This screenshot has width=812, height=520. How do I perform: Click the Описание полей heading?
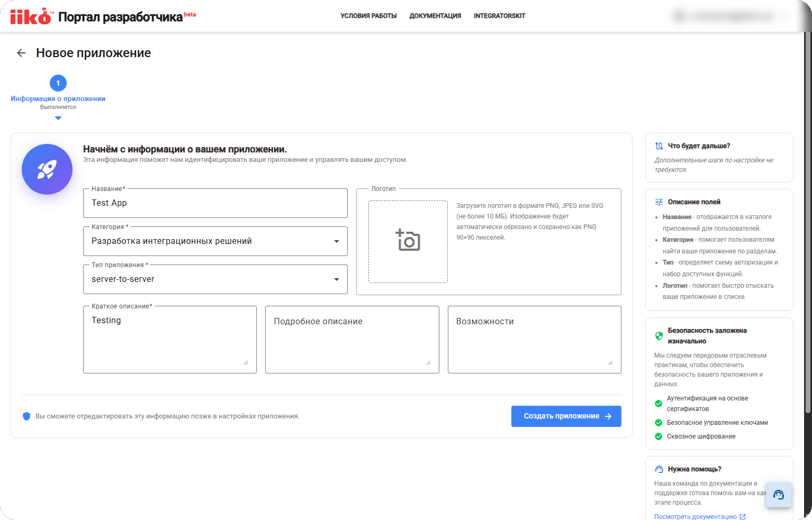[694, 202]
